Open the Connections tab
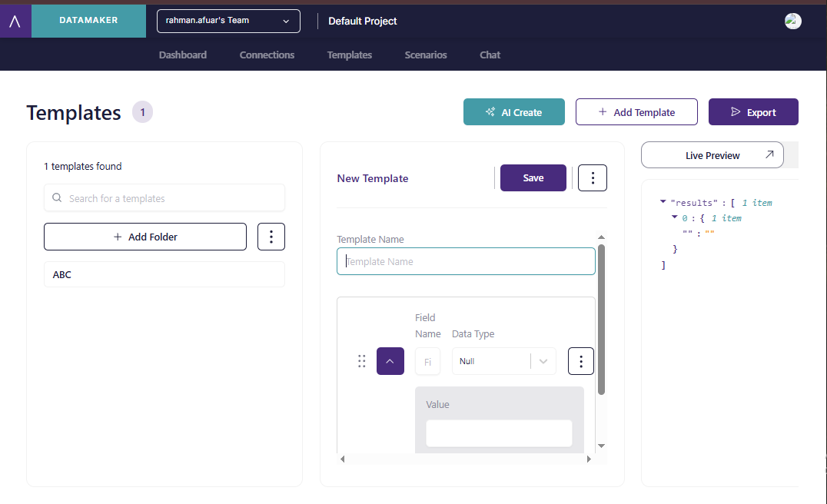 (x=267, y=55)
